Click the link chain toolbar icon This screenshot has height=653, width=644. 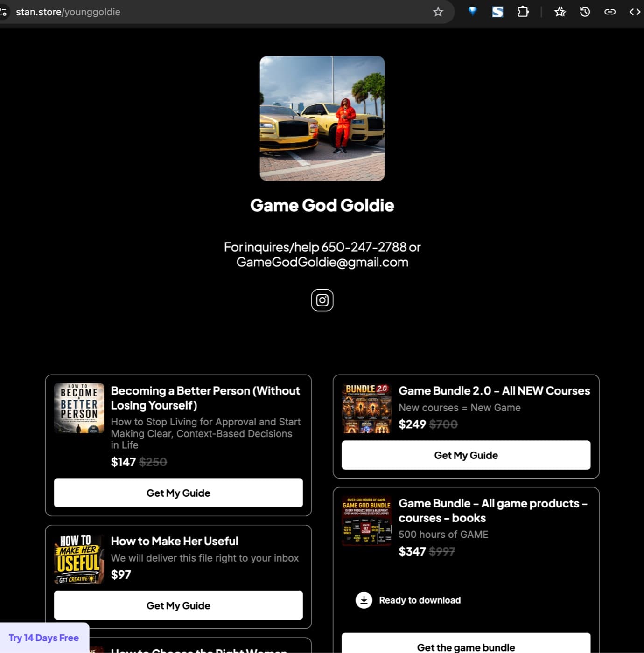click(x=610, y=12)
